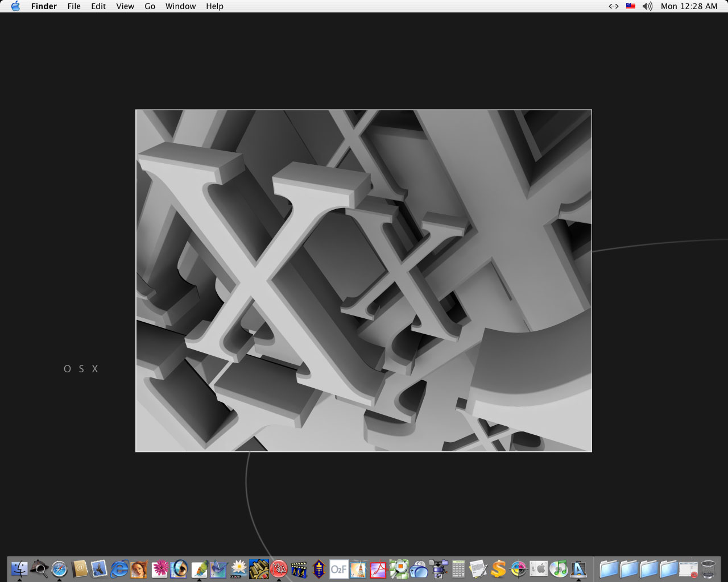Viewport: 728px width, 582px height.
Task: Launch the letter A font manager icon
Action: point(578,568)
